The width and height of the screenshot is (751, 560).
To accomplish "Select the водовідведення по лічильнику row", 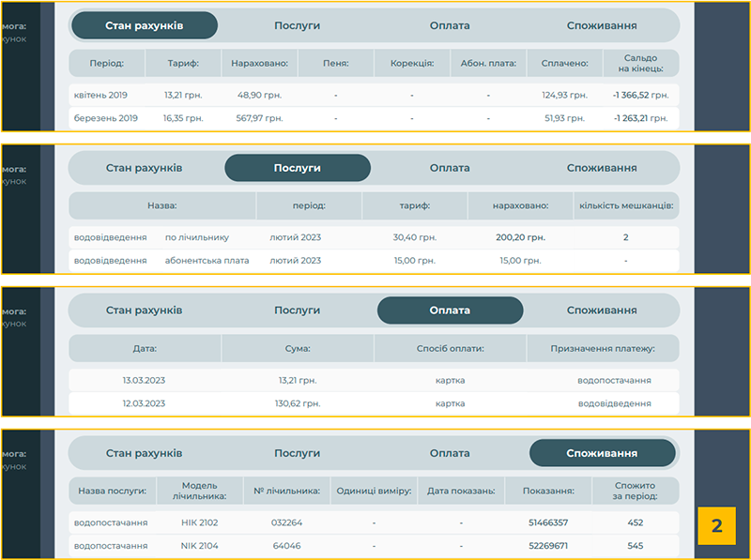I will pos(374,237).
